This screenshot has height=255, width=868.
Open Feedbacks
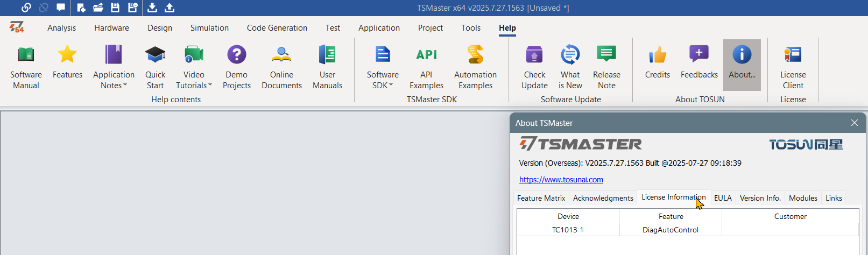point(699,62)
